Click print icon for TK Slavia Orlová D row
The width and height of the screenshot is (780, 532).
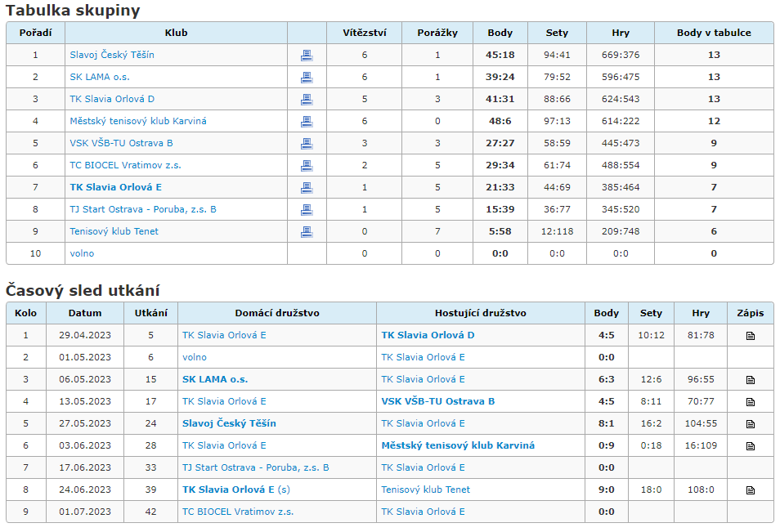[307, 100]
